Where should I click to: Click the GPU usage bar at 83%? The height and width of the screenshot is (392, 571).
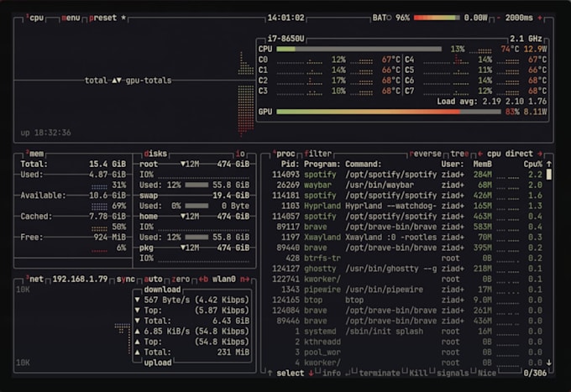click(388, 112)
